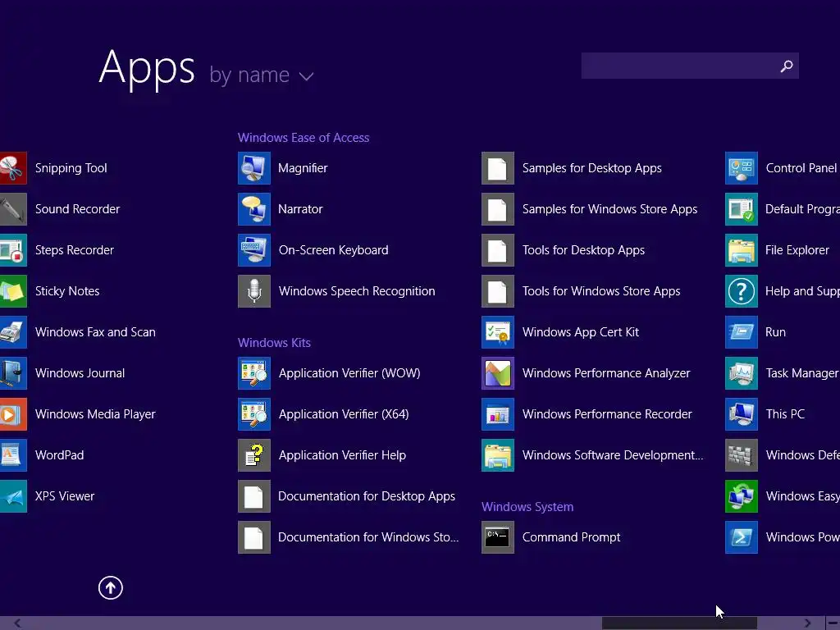Viewport: 840px width, 630px height.
Task: Open Windows Software Development Kit folder icon
Action: click(498, 455)
